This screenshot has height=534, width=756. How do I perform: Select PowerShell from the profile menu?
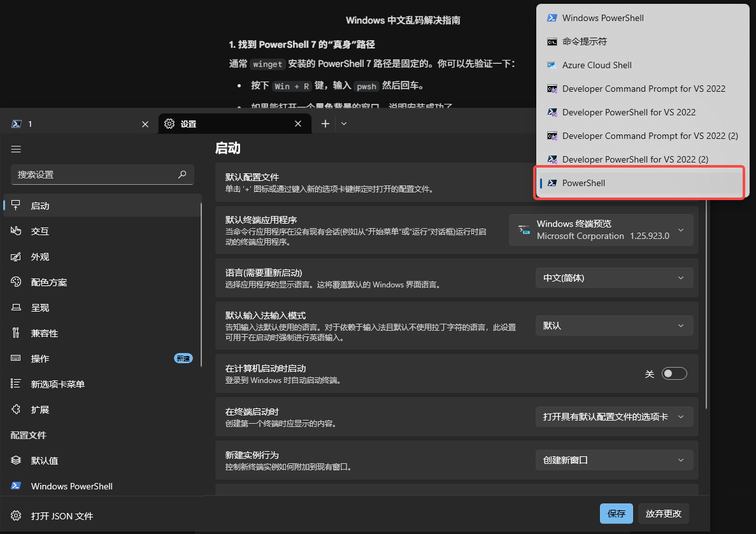coord(639,183)
